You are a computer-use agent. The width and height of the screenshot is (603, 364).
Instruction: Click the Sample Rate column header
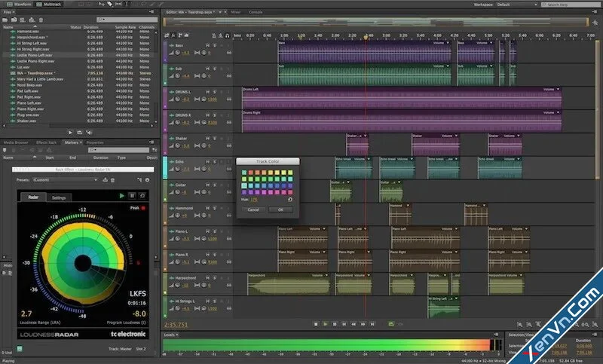click(125, 27)
